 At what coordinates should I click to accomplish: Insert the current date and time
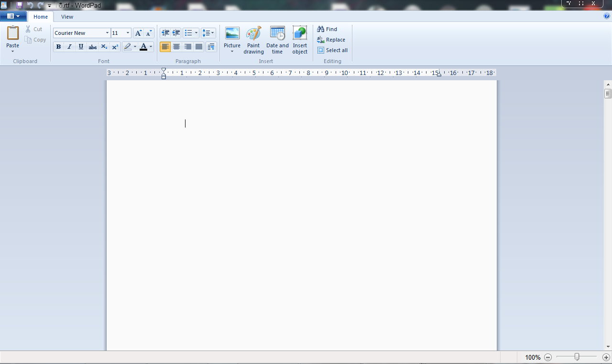(x=277, y=40)
